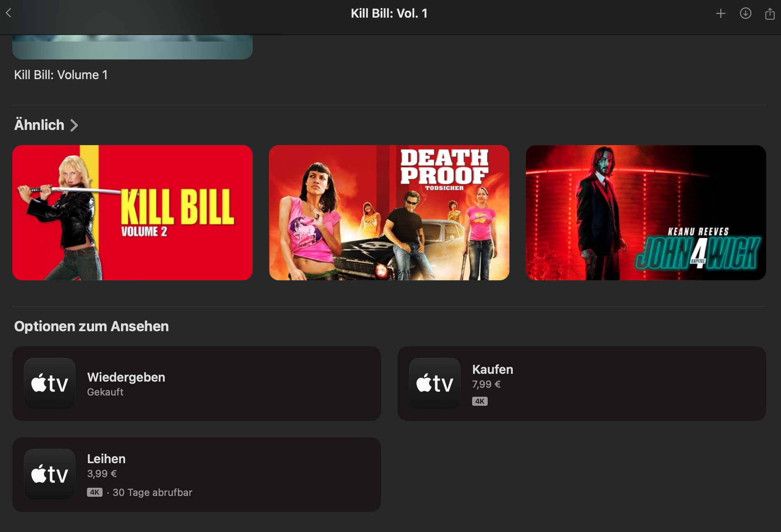This screenshot has height=532, width=781.
Task: Open the Death Proof Todsicher thumbnail
Action: (389, 213)
